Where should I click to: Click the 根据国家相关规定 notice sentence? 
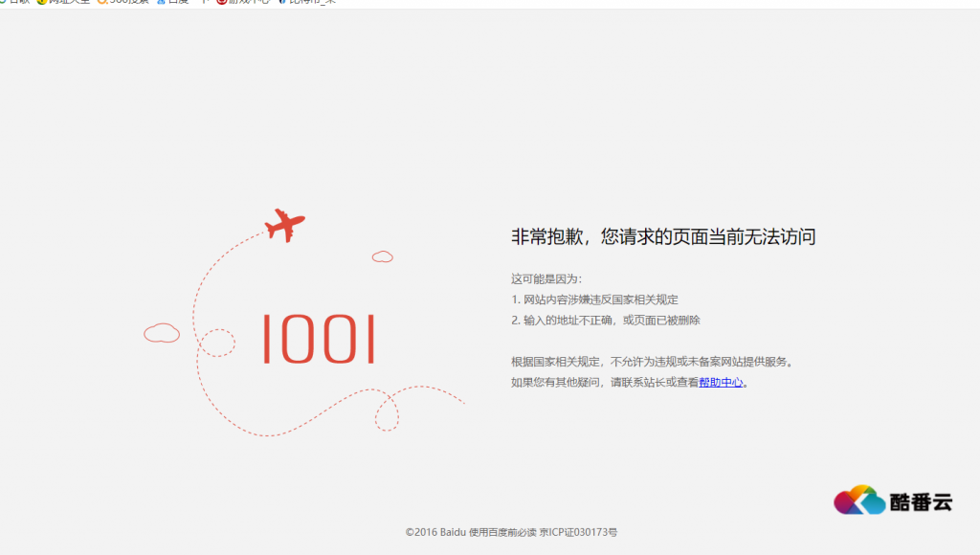pos(653,362)
